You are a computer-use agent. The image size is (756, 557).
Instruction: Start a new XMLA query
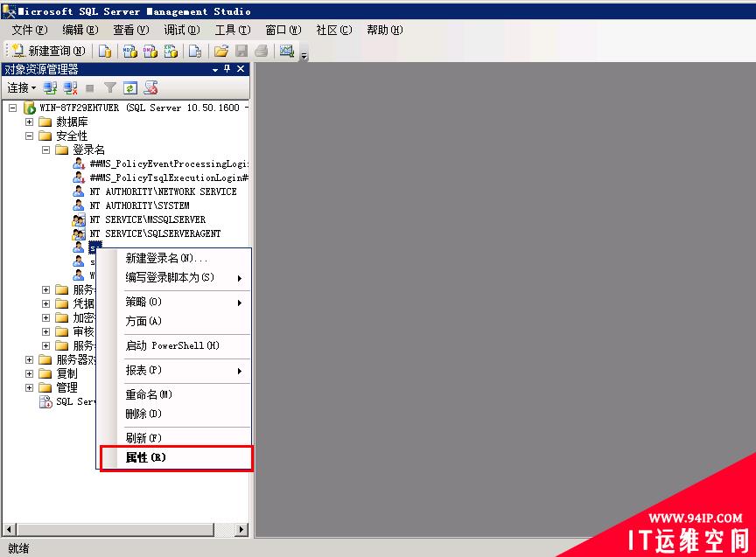pyautogui.click(x=171, y=51)
